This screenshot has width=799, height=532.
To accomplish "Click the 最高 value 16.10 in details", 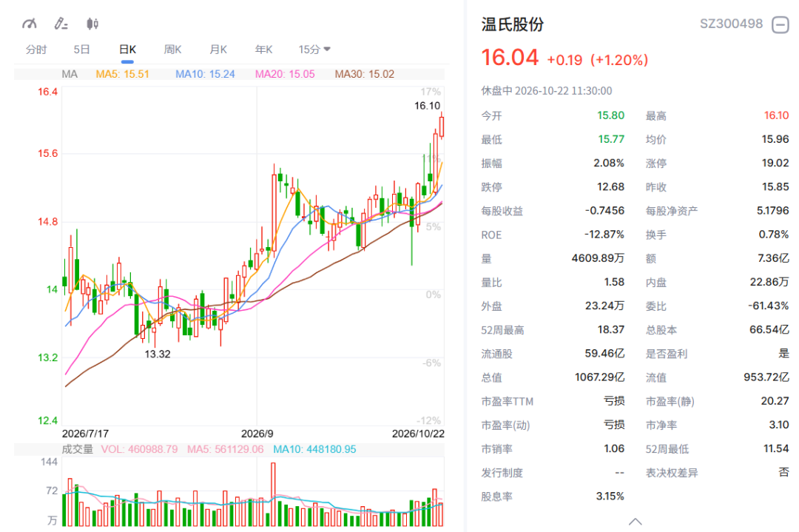I will pyautogui.click(x=776, y=115).
